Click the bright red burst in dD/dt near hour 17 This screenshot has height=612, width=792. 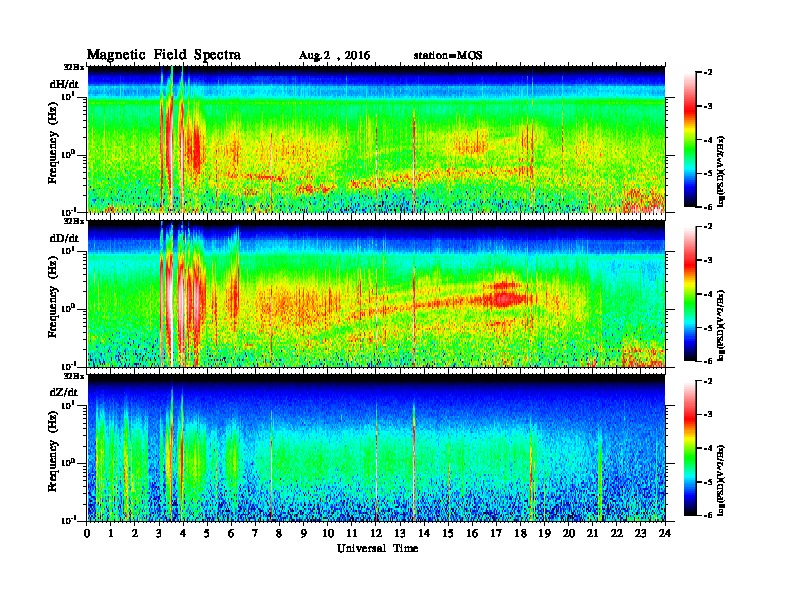(504, 298)
